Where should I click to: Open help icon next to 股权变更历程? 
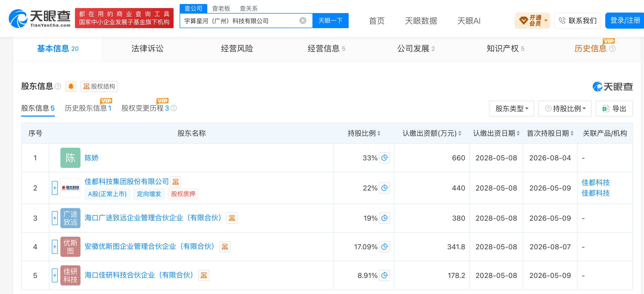point(174,108)
